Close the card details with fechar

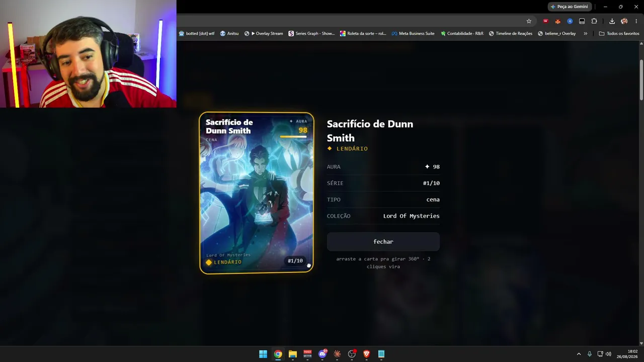[383, 242]
